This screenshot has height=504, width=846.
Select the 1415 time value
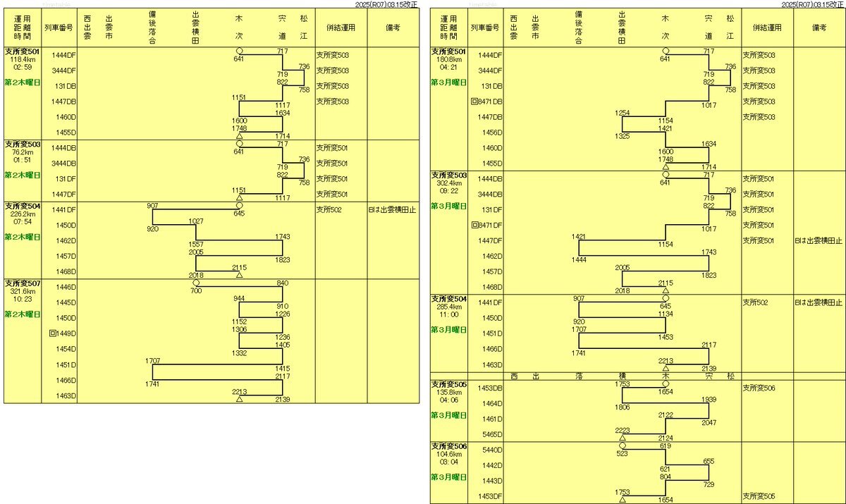[283, 368]
